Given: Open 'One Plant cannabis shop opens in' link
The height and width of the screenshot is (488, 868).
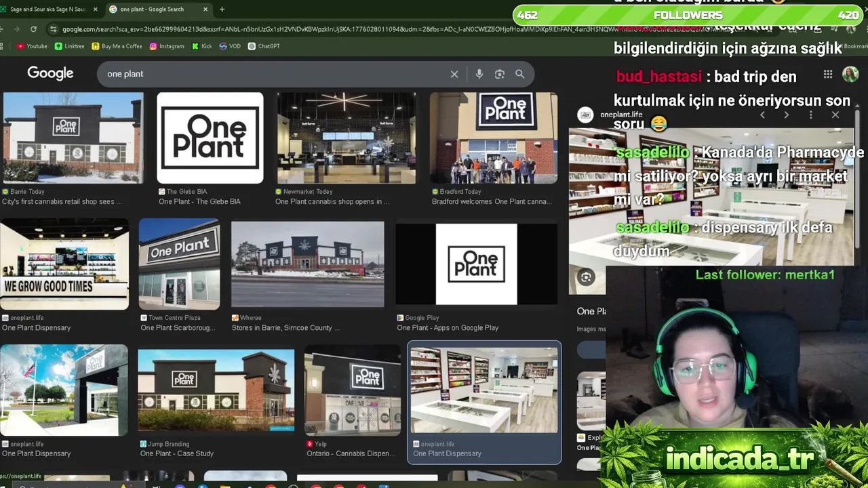Looking at the screenshot, I should point(332,201).
